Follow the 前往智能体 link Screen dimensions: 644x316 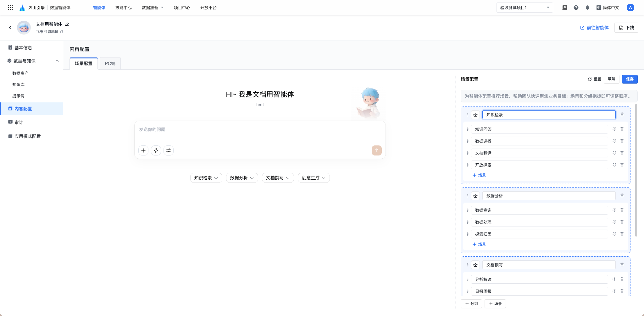[x=594, y=28]
